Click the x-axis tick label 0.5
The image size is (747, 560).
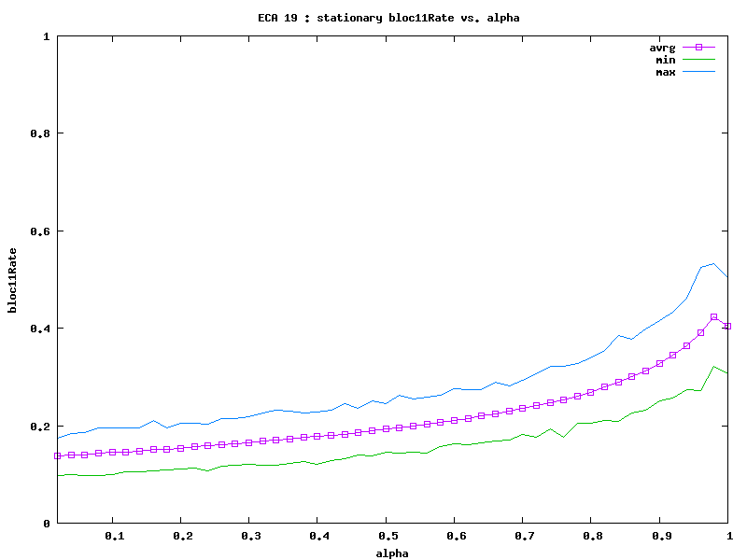point(388,537)
